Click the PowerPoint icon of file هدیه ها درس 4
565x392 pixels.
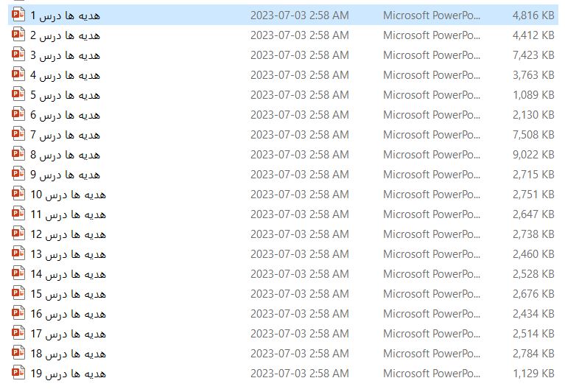18,74
